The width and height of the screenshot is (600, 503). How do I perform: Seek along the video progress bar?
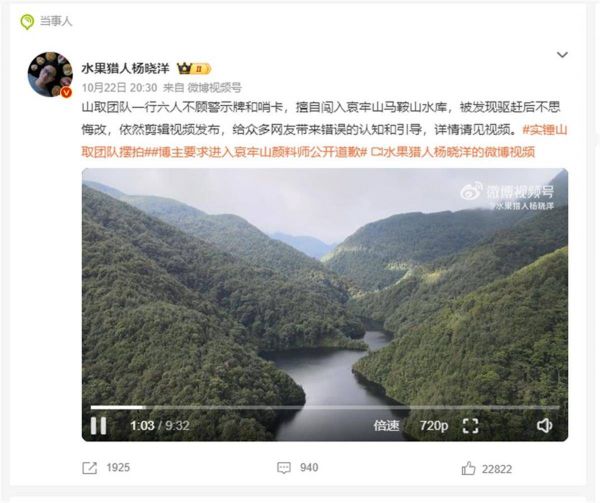(325, 407)
